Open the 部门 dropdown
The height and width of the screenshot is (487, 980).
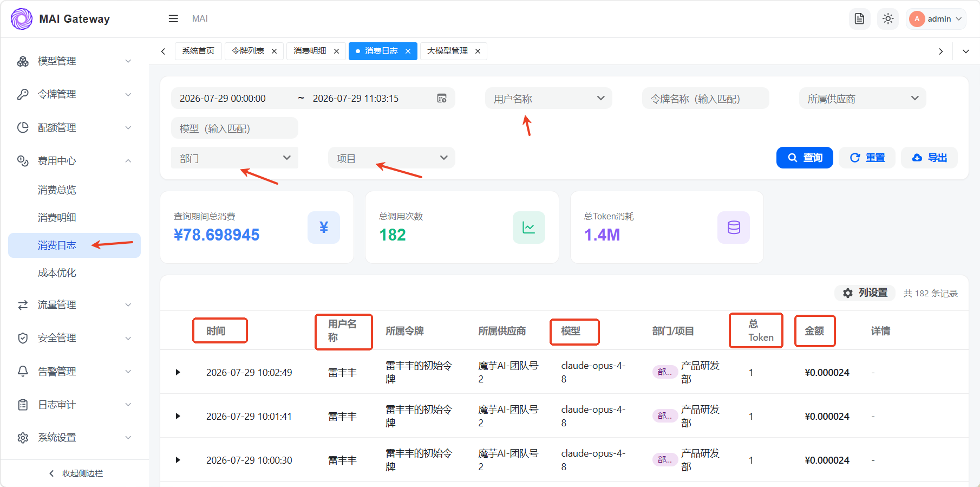(x=234, y=158)
